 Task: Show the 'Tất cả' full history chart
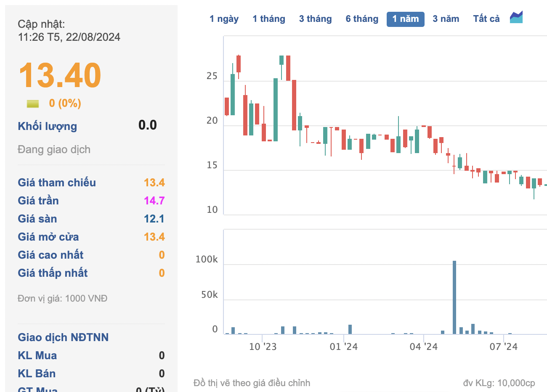(x=486, y=19)
